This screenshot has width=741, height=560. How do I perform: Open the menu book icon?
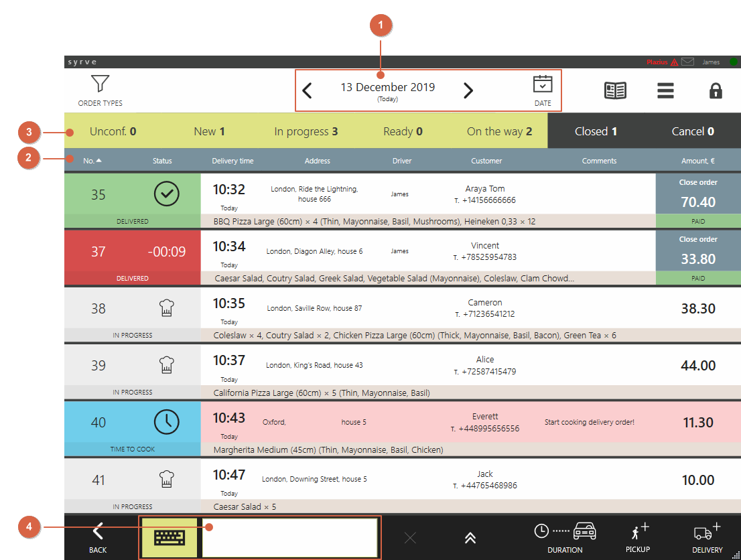(615, 90)
